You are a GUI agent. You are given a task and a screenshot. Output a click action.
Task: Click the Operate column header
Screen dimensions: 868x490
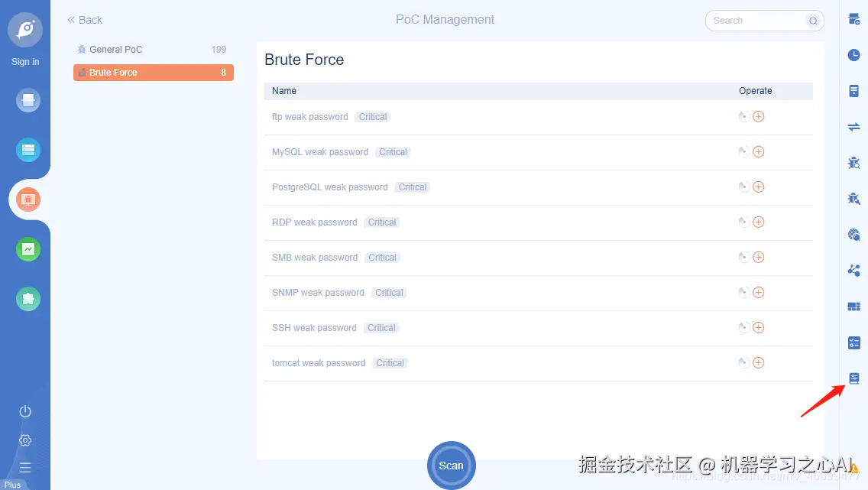click(x=755, y=91)
